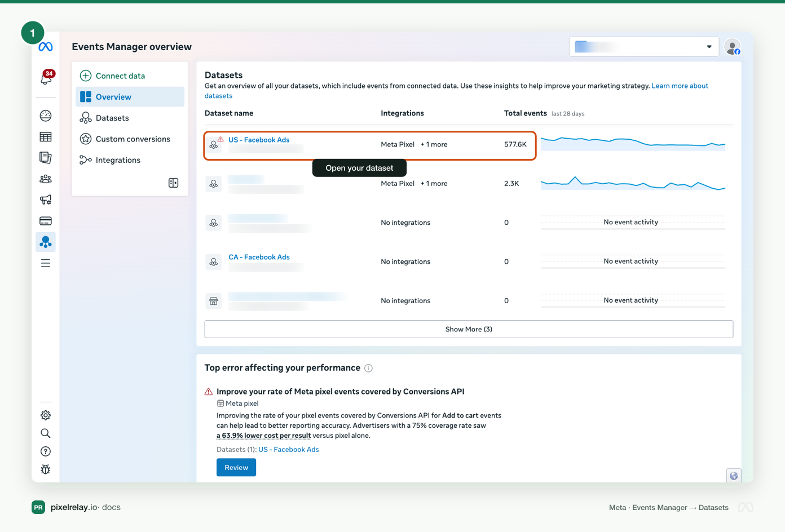Open notifications bell with 34 badge

coord(46,78)
